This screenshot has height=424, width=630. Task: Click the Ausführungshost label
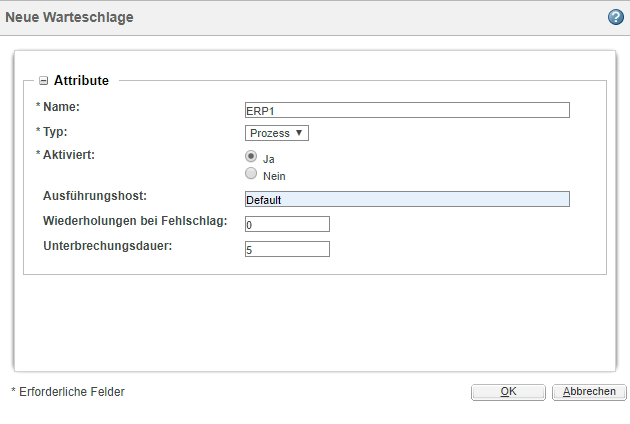click(96, 195)
